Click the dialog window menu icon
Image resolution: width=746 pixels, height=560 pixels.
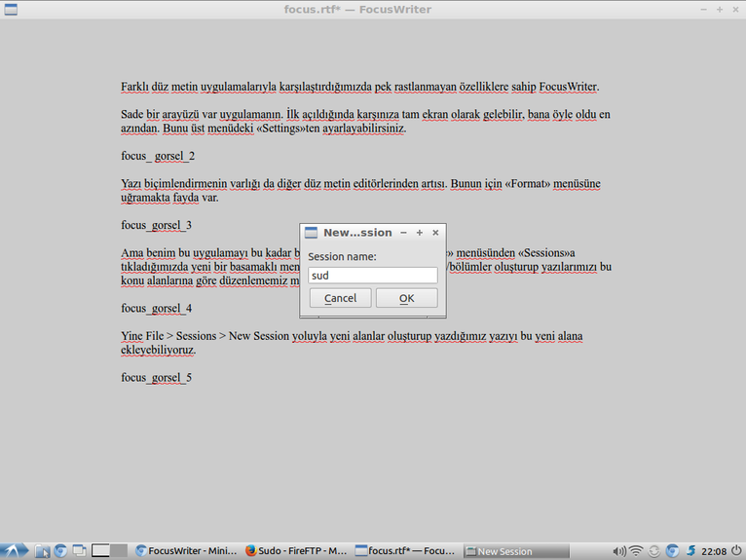(311, 233)
